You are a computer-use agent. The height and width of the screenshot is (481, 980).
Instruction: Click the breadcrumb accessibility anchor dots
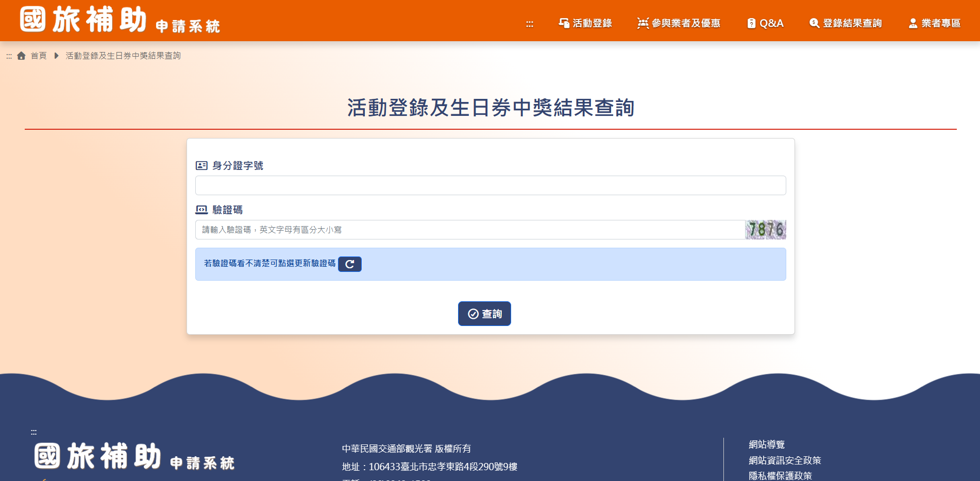[x=9, y=56]
